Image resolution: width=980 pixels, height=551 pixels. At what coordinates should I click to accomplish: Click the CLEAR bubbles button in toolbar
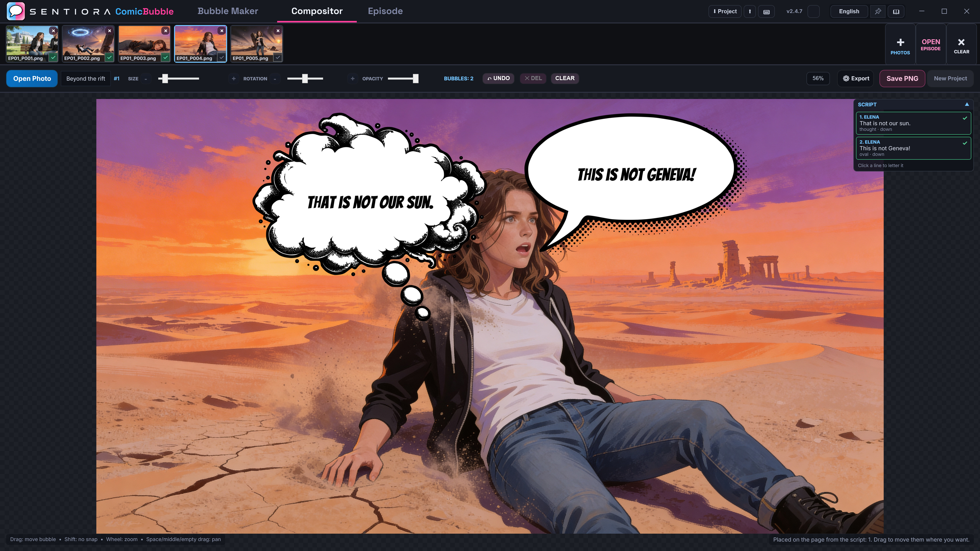565,78
